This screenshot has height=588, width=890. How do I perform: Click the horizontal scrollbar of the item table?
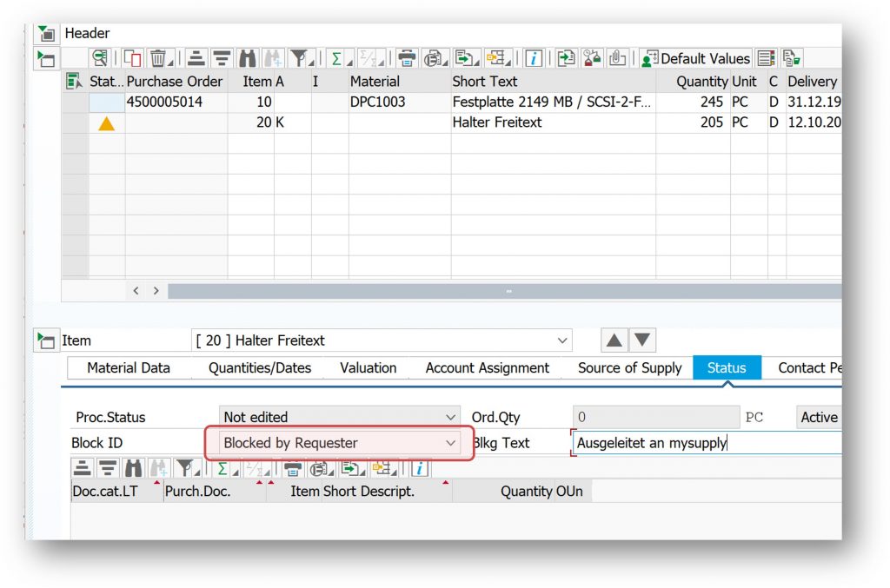point(504,292)
